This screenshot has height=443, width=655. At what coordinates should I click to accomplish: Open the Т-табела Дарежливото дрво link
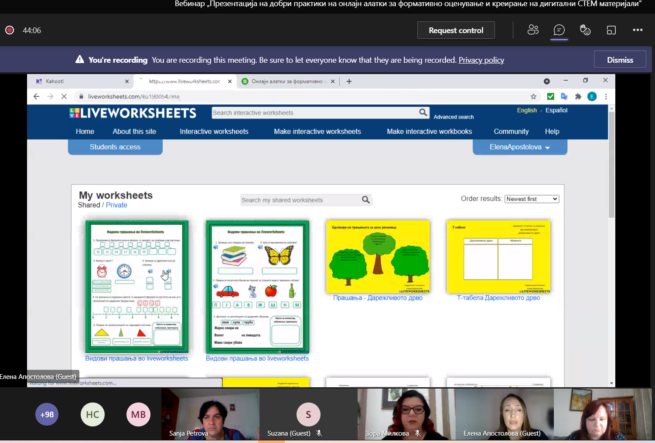click(x=498, y=298)
